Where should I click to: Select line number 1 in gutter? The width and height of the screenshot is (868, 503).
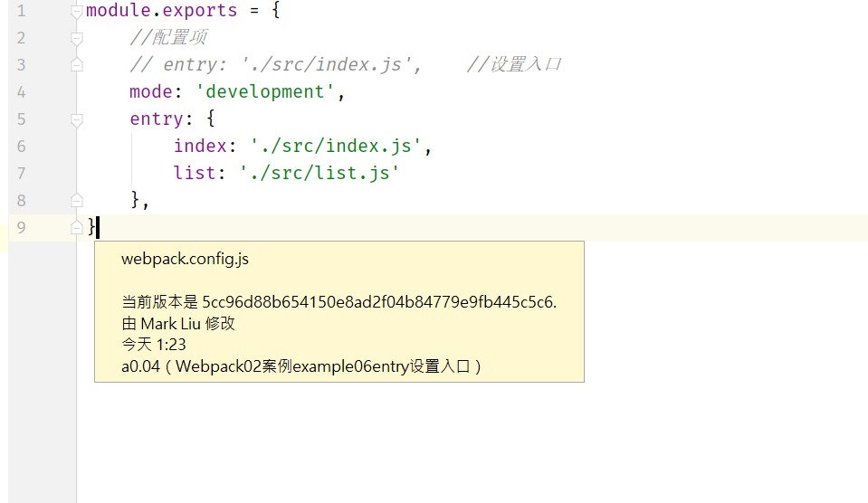coord(21,11)
